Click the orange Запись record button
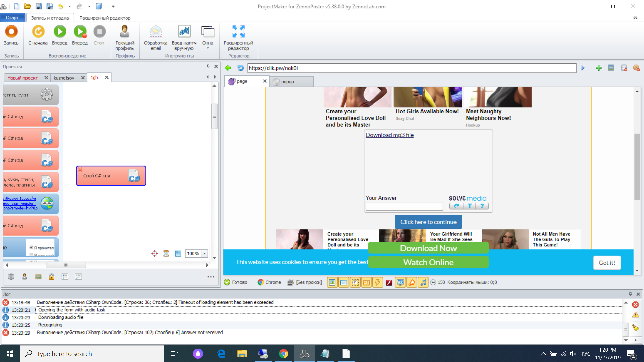Screen dimensions: 644x362 click(11, 32)
